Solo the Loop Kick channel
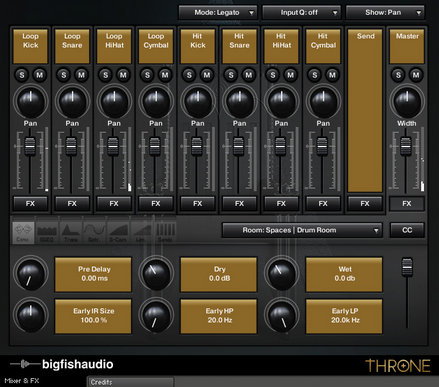The width and height of the screenshot is (439, 387). [22, 75]
